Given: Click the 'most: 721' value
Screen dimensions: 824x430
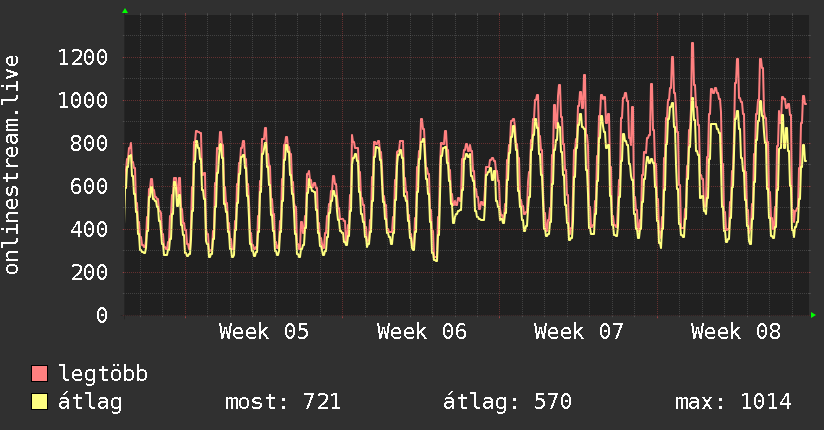Looking at the screenshot, I should (x=283, y=402).
